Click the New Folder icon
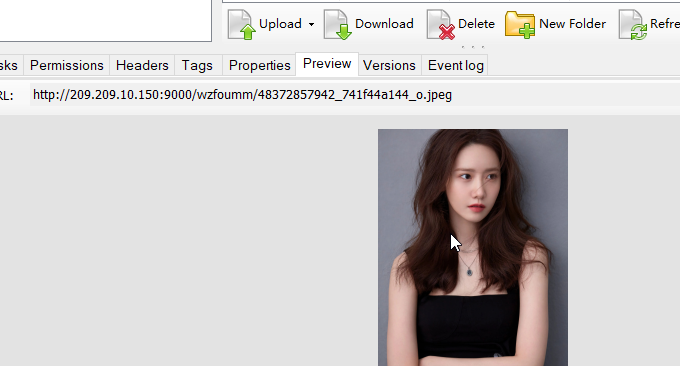This screenshot has height=366, width=680. 520,25
